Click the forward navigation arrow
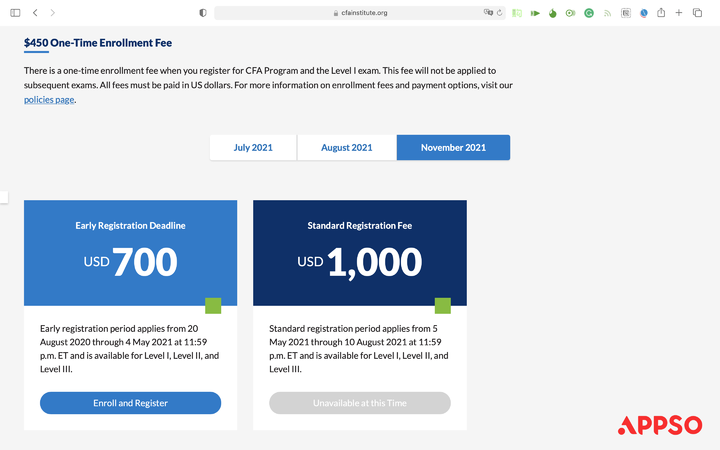Screen dimensions: 720x450 coord(53,13)
